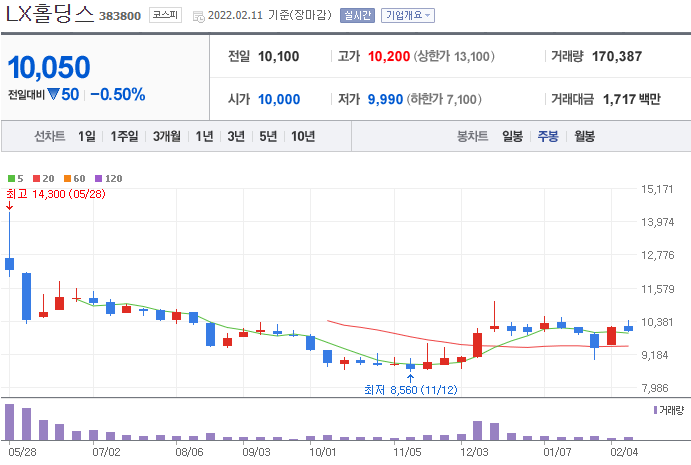
Task: Click the trading value 1,717 백만
Action: (632, 99)
